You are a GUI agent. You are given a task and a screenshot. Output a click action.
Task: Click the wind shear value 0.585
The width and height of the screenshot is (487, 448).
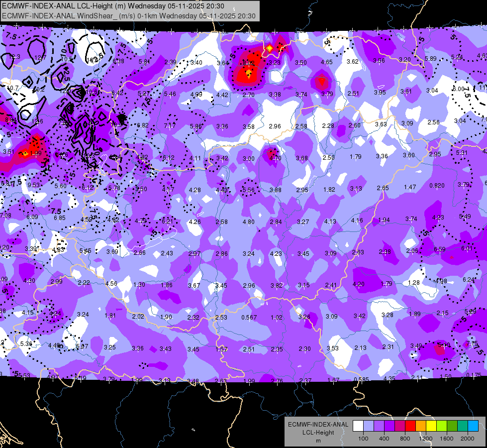[x=361, y=379]
